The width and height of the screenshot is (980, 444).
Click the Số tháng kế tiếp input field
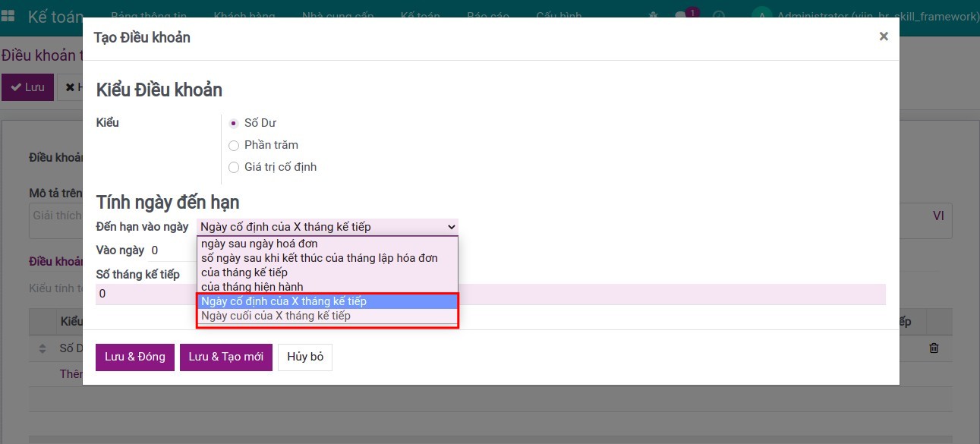[x=486, y=294]
